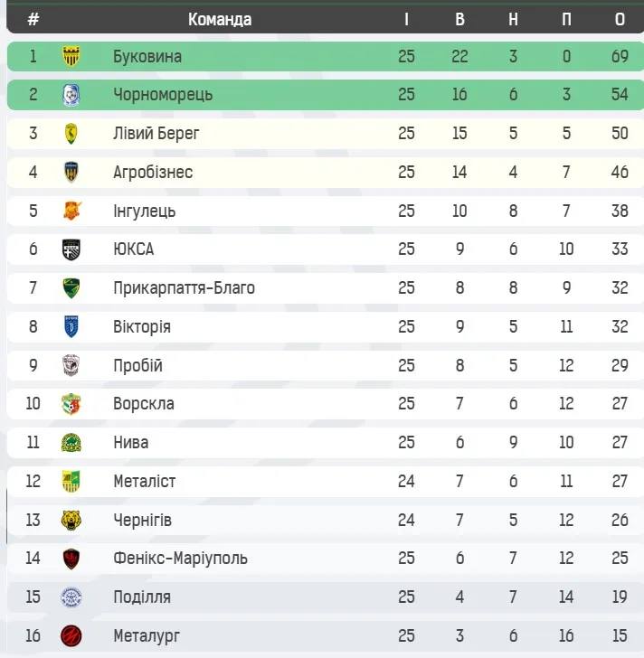Viewport: 644px width, 658px height.
Task: Select the Фенікс-Маріуполь team name
Action: (x=180, y=559)
